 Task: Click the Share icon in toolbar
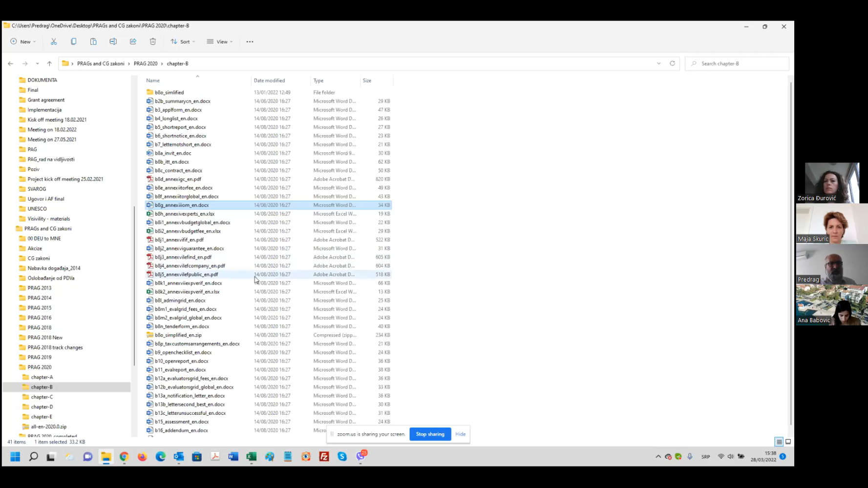[x=133, y=41]
